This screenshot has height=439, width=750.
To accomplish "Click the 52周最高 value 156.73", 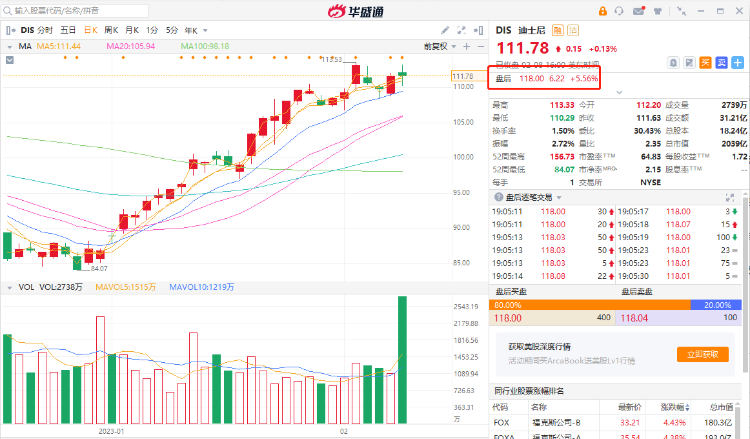I will [x=562, y=156].
